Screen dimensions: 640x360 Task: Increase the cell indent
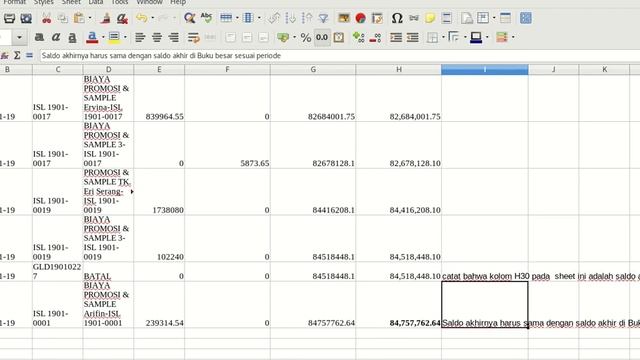tap(396, 38)
